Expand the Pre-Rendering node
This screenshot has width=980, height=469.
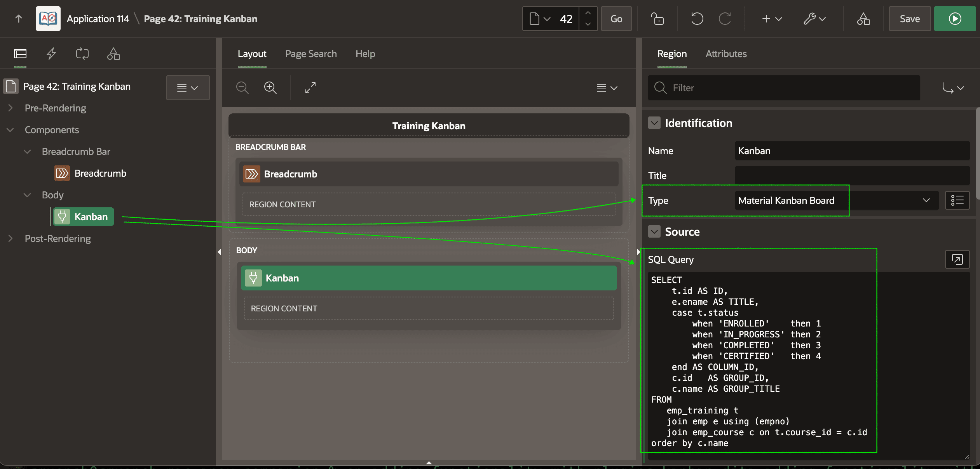point(10,108)
